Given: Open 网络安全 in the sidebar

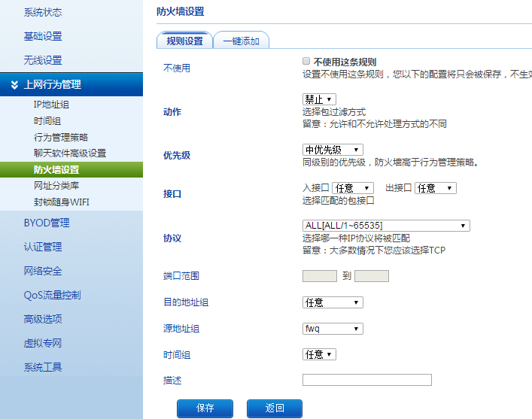Looking at the screenshot, I should [43, 271].
